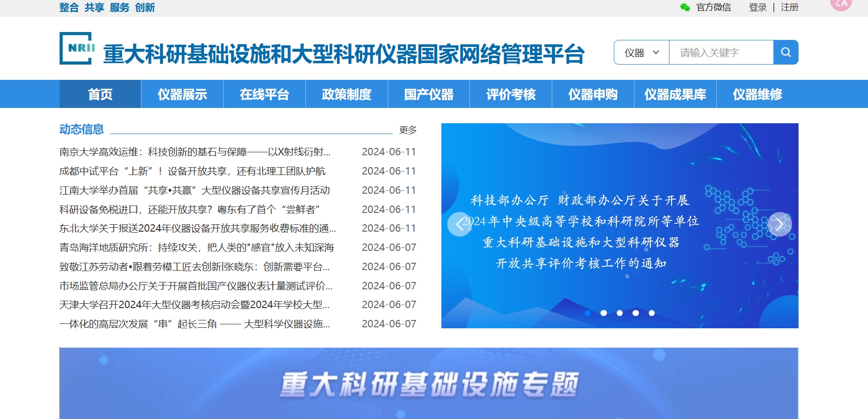868x419 pixels.
Task: Open the 致敬江苏劳动者 news item
Action: coord(195,267)
